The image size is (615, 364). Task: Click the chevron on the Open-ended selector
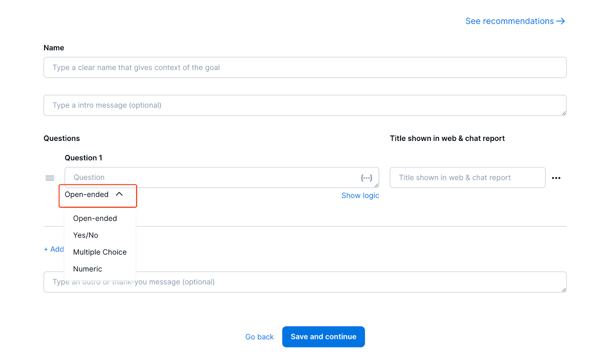pyautogui.click(x=120, y=194)
